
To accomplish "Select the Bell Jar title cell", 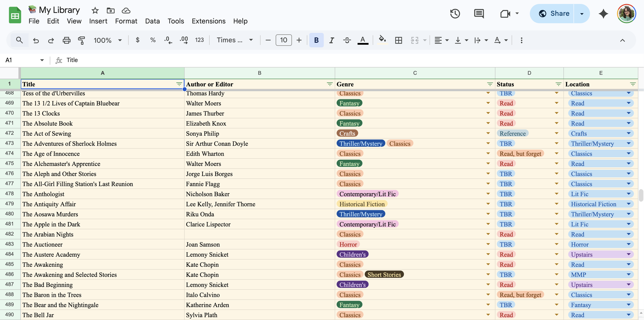I will click(x=77, y=315).
